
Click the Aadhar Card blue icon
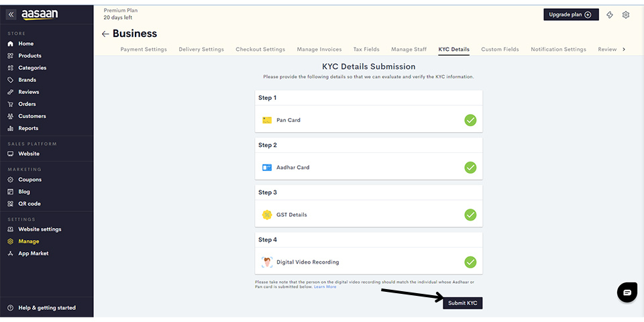tap(267, 168)
